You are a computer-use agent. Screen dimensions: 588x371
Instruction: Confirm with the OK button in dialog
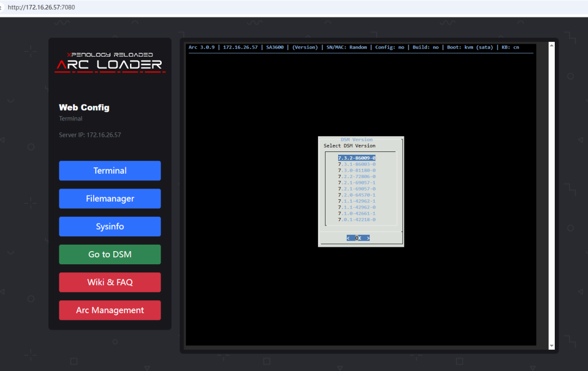[358, 238]
